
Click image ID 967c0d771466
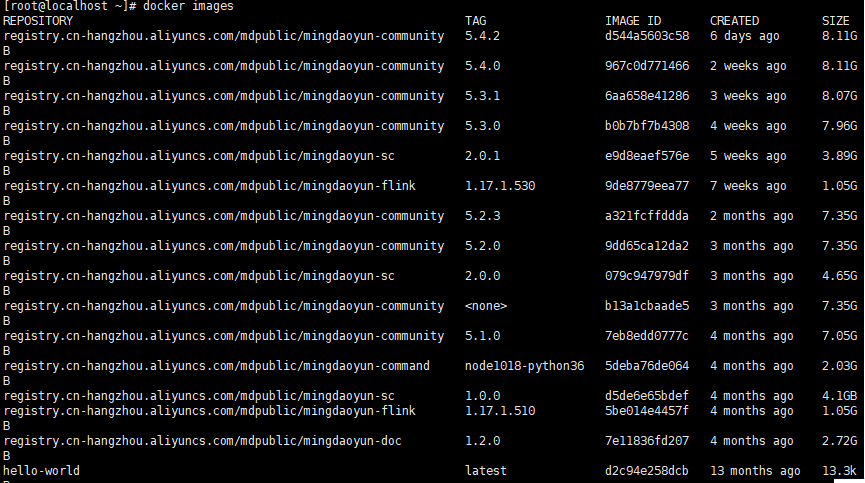(647, 66)
